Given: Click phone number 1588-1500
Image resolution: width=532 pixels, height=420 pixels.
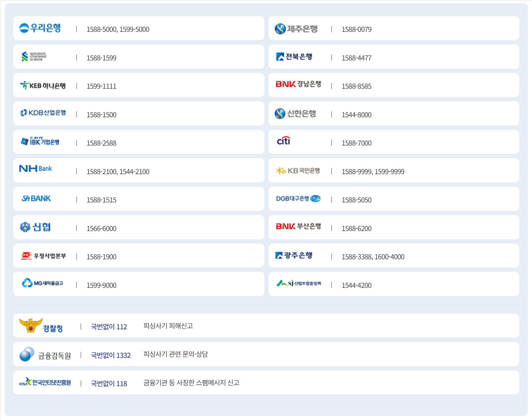Looking at the screenshot, I should tap(101, 115).
